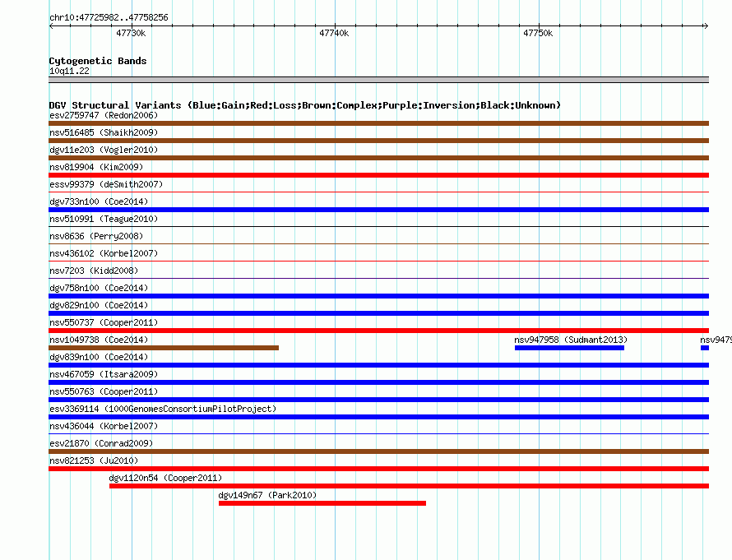Click dgv1120n54 (Cooper2011) label
Image resolution: width=732 pixels, height=560 pixels.
coord(165,478)
